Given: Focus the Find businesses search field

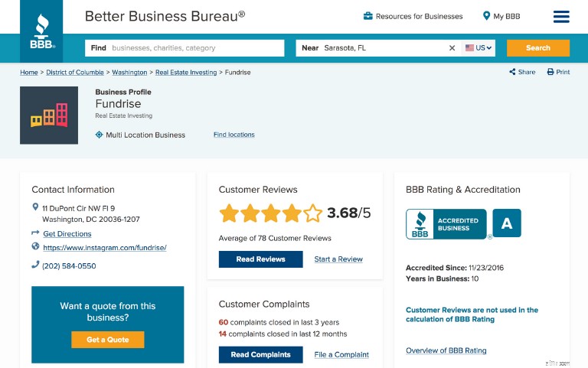Looking at the screenshot, I should click(185, 48).
